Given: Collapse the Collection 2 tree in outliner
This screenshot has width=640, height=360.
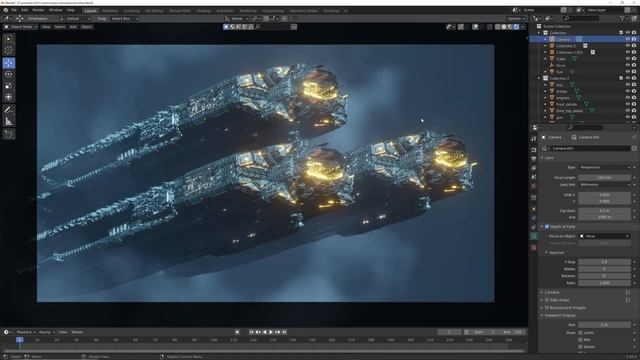Looking at the screenshot, I should pyautogui.click(x=539, y=78).
